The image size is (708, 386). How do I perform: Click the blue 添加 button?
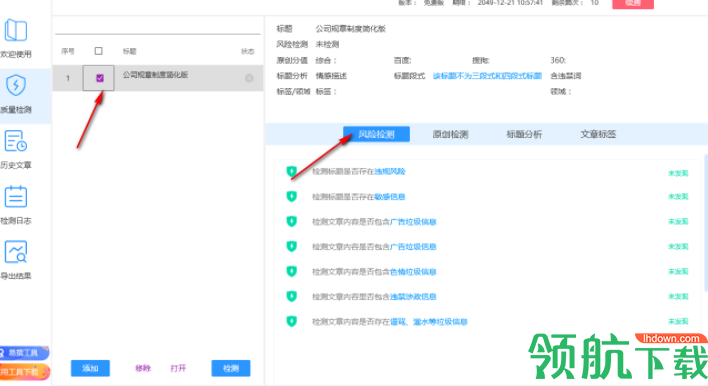tap(90, 368)
